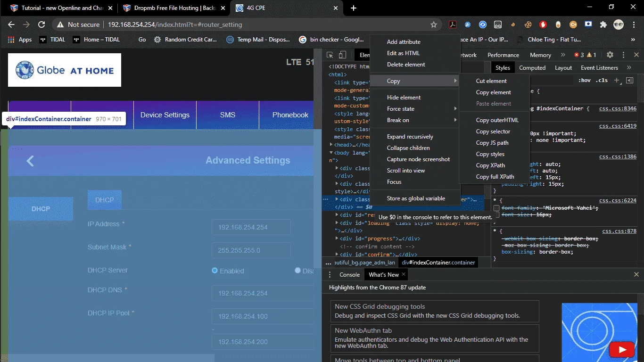Image resolution: width=644 pixels, height=362 pixels.
Task: Show more DevTools panels chevron
Action: (x=563, y=55)
